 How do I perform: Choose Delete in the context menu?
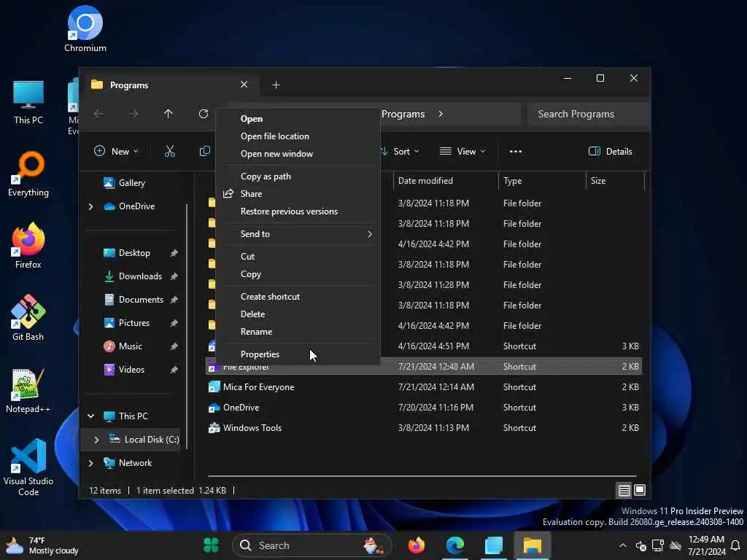pos(298,314)
